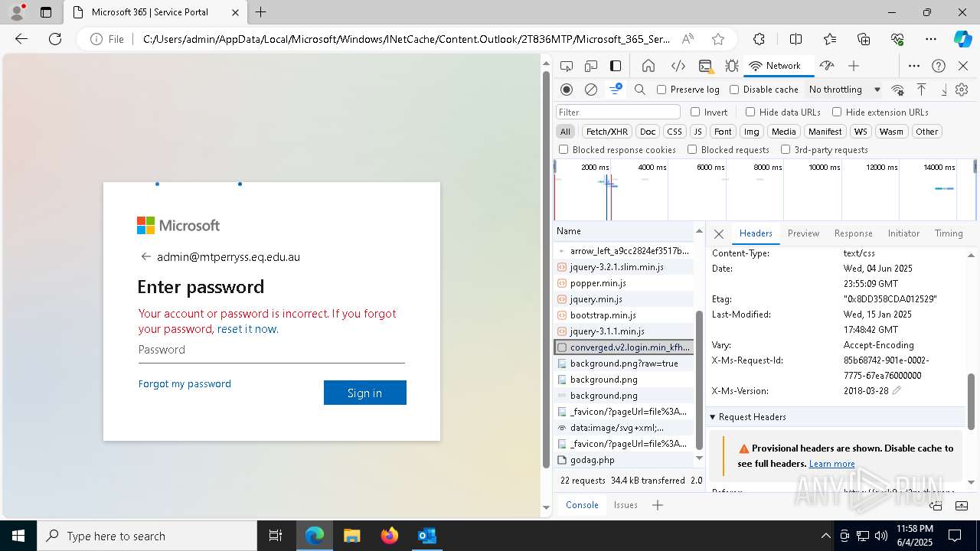Select the inspect element picker tool
The width and height of the screenshot is (980, 551).
(567, 66)
